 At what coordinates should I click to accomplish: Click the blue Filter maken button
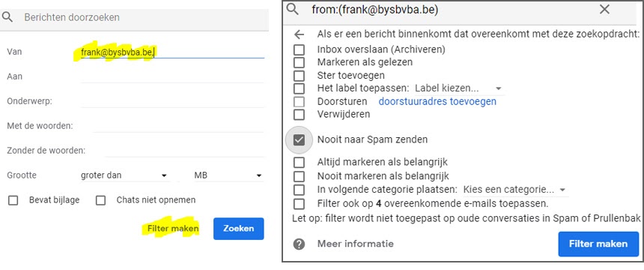click(x=598, y=244)
